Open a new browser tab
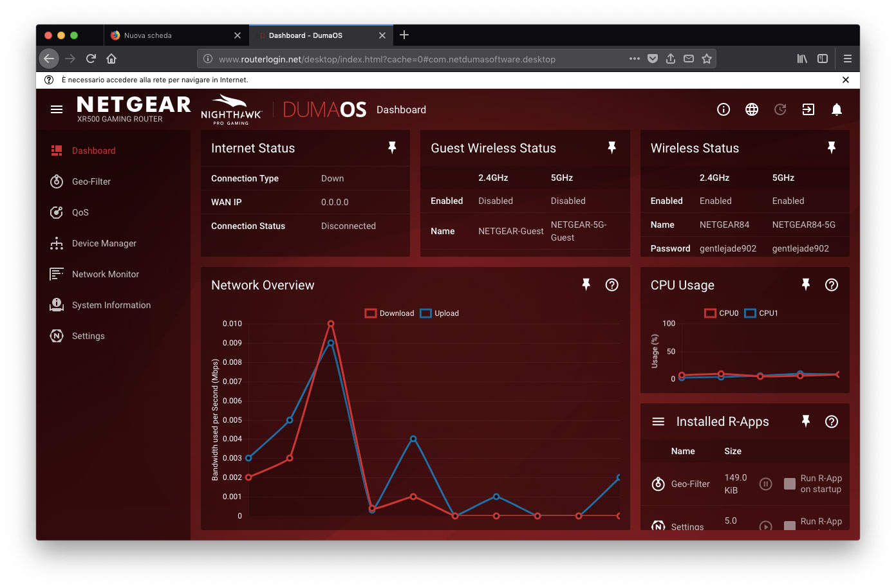This screenshot has width=896, height=588. pyautogui.click(x=404, y=35)
